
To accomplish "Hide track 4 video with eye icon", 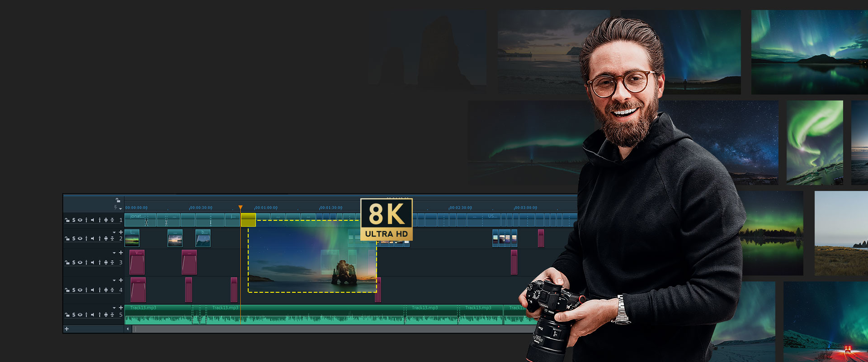I will pyautogui.click(x=80, y=290).
